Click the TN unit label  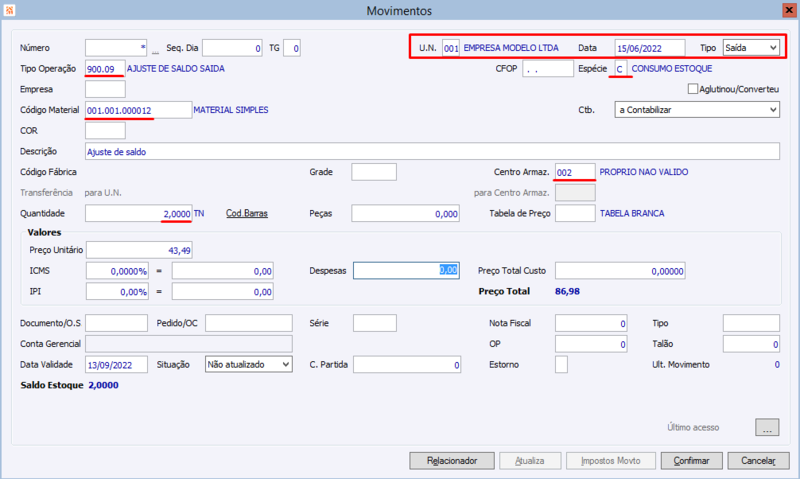(x=199, y=213)
